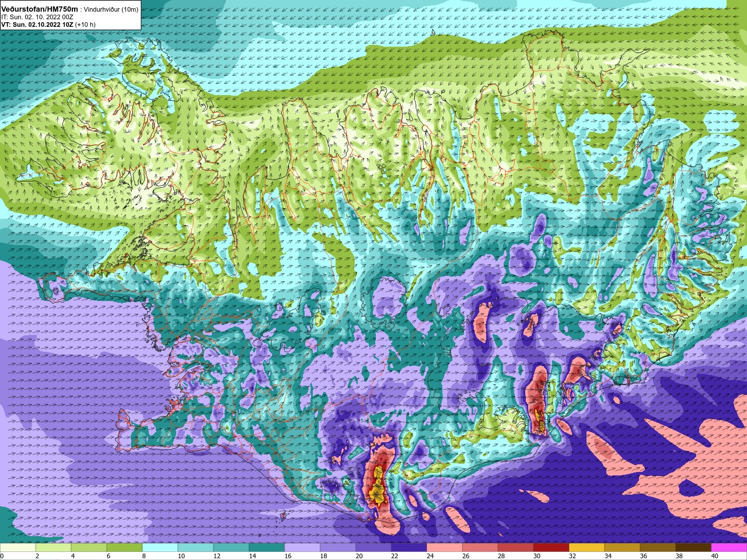
Task: Click the red 28–30 legend swatch
Action: [516, 548]
